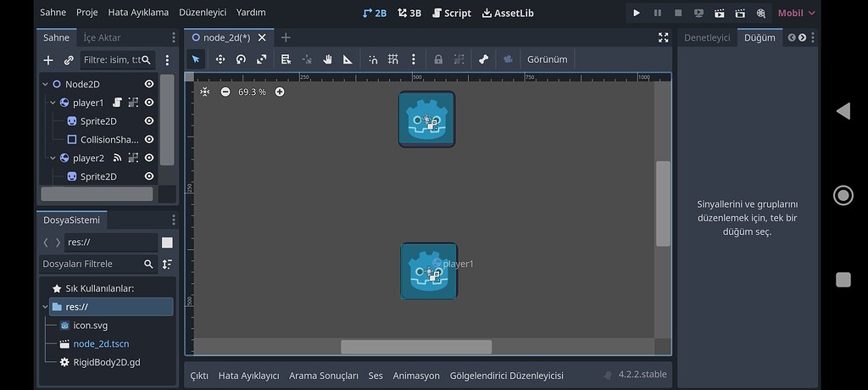Toggle visibility of Node2D
Viewport: 868px width, 390px height.
(149, 84)
